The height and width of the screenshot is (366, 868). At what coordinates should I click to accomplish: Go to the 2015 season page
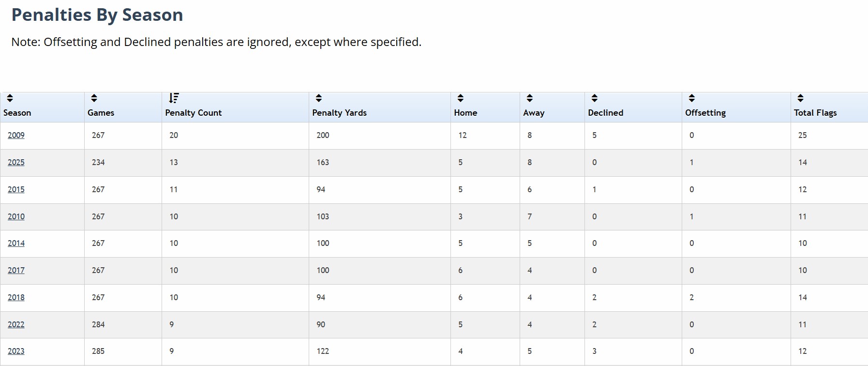point(16,190)
